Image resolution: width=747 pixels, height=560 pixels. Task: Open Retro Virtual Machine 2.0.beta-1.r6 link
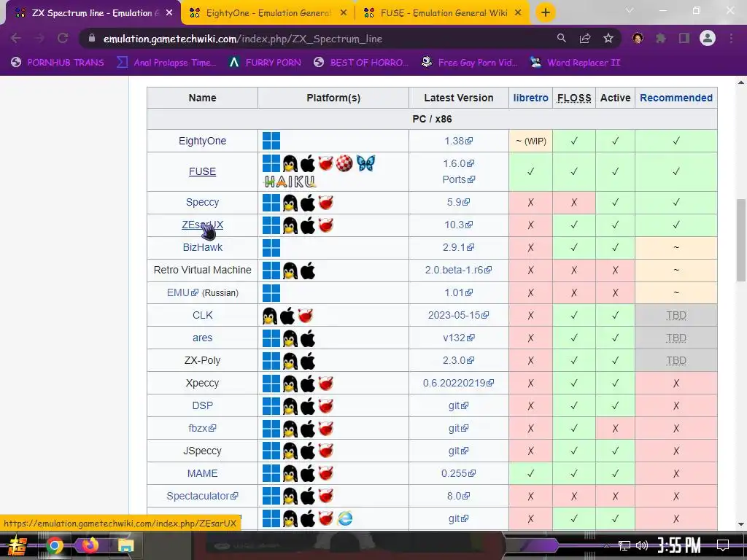458,270
